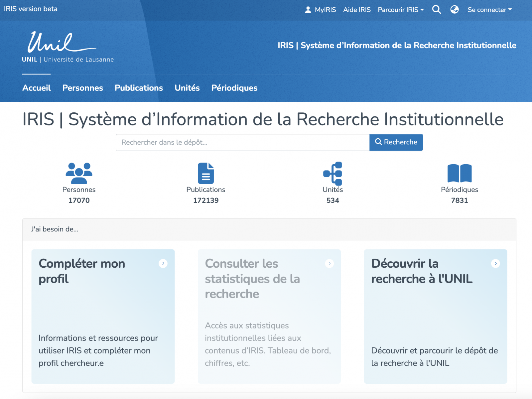This screenshot has width=532, height=399.
Task: Click arrow on Compléter mon profil card
Action: tap(163, 263)
